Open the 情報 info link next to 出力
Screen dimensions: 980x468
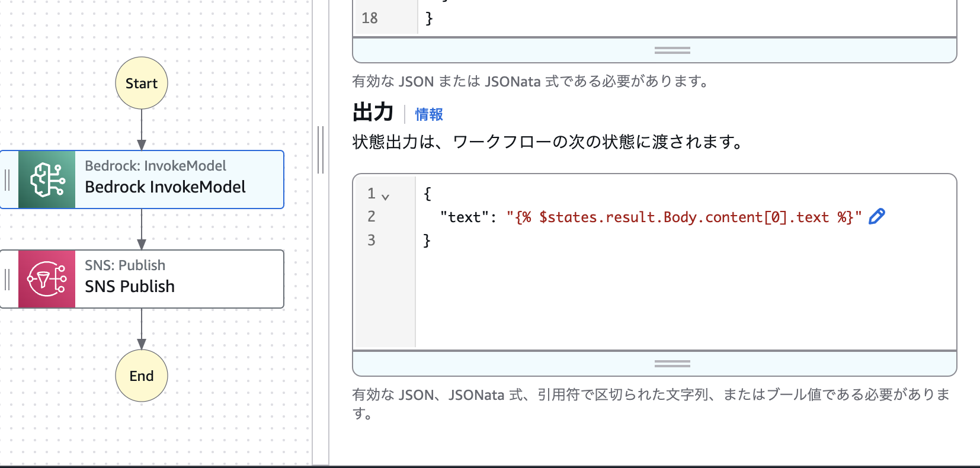(x=429, y=114)
